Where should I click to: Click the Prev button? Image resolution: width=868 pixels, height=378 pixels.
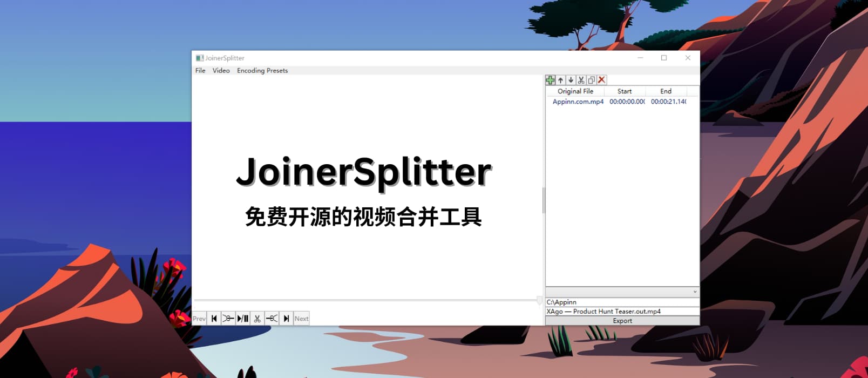199,319
